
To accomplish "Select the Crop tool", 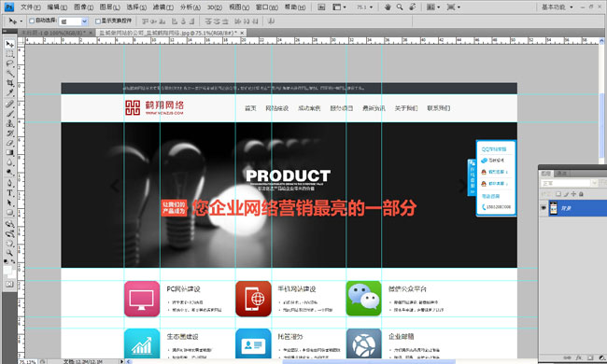I will (9, 83).
